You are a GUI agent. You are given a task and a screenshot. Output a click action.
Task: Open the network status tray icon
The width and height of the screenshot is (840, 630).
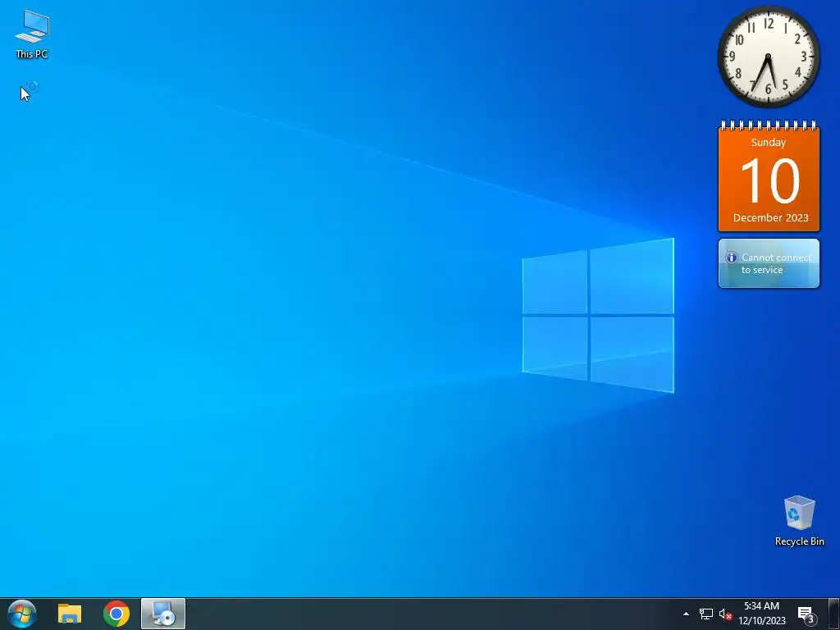pos(706,614)
